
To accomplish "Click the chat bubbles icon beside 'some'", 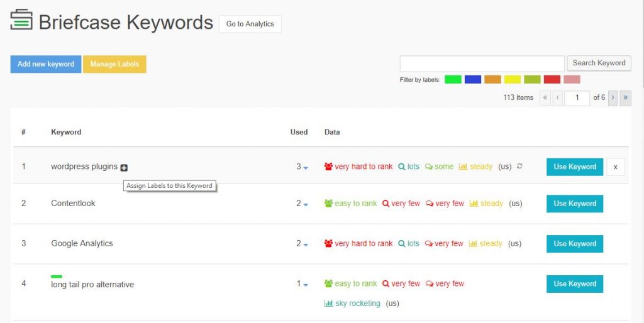I will pos(429,167).
